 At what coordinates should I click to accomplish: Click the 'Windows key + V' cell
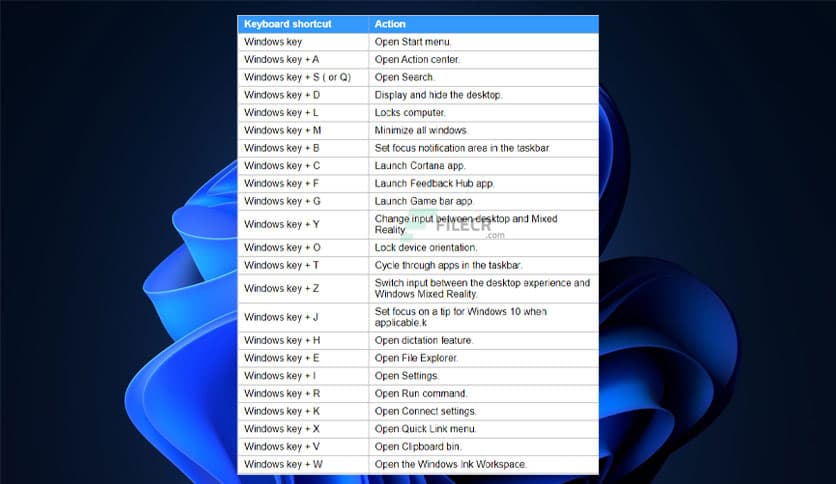pyautogui.click(x=303, y=447)
